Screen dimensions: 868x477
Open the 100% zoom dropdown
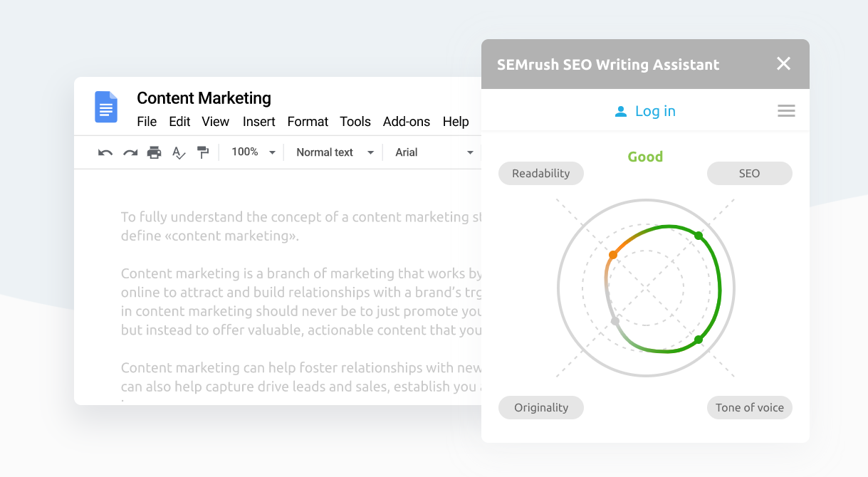[253, 152]
